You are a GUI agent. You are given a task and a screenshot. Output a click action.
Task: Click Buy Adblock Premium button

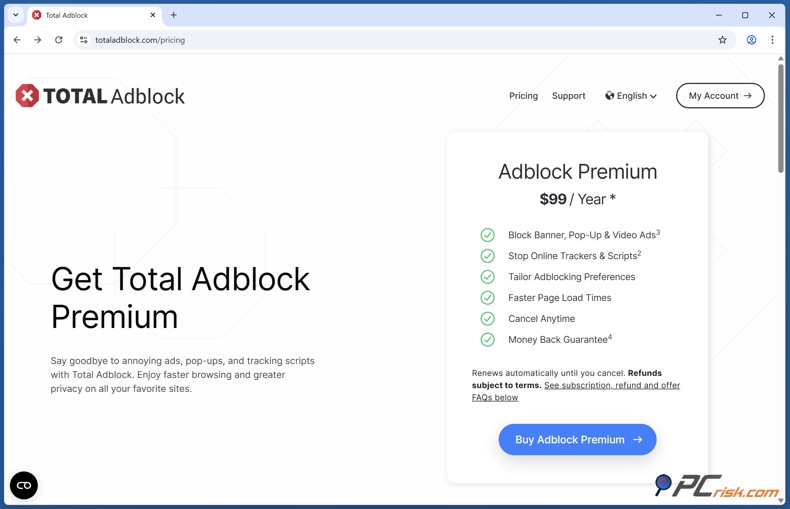(577, 439)
